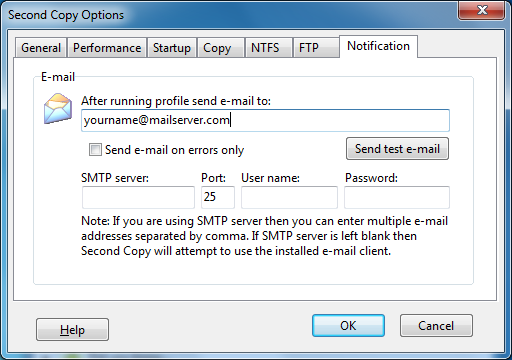Go to the Copy tab
The height and width of the screenshot is (360, 512).
221,48
